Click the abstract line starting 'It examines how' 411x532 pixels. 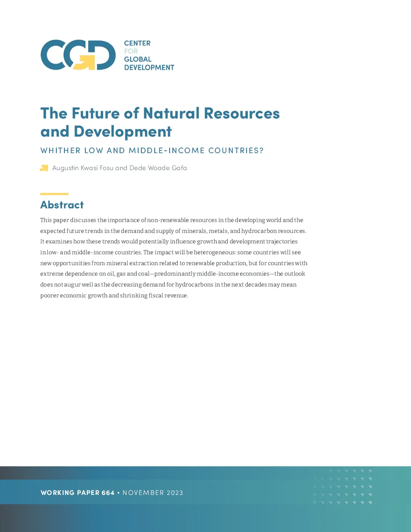click(169, 241)
